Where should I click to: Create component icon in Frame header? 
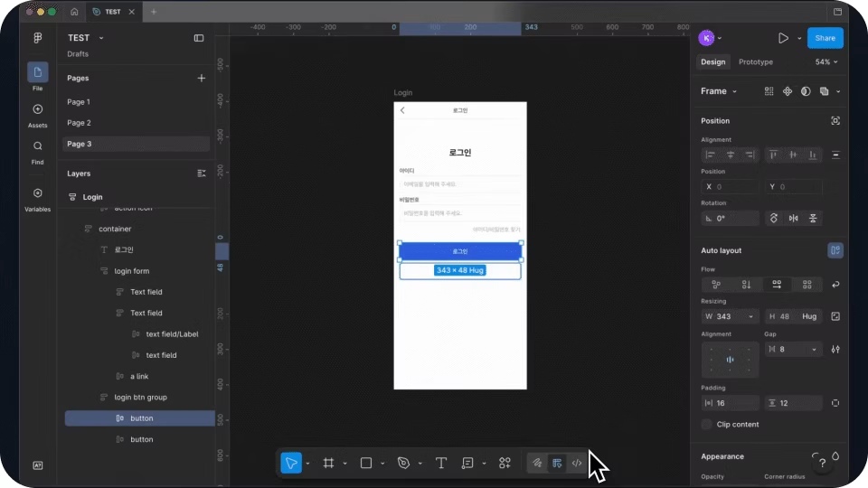tap(788, 91)
